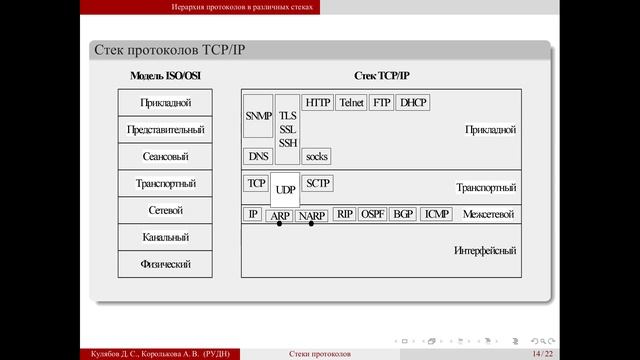Click the OSPF protocol box
Screen dimensions: 640x360
click(372, 214)
